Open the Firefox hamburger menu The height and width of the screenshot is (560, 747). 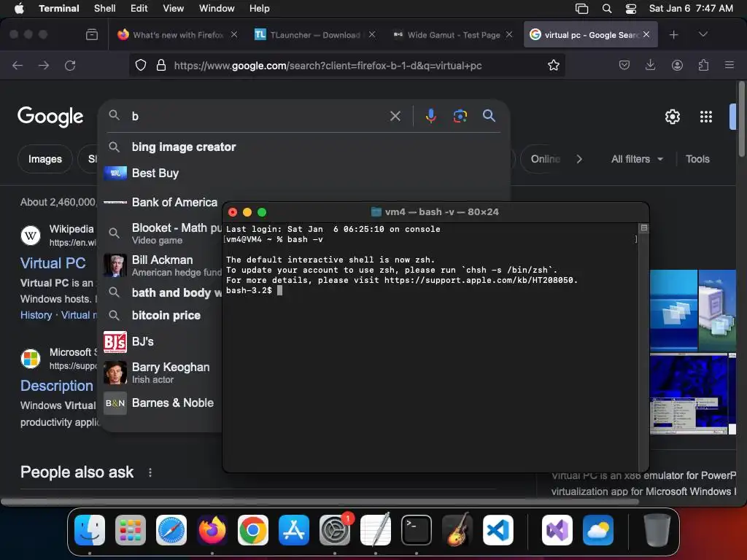pyautogui.click(x=729, y=65)
